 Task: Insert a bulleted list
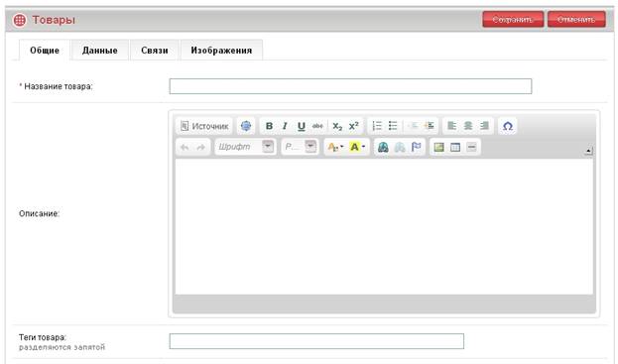(x=393, y=126)
